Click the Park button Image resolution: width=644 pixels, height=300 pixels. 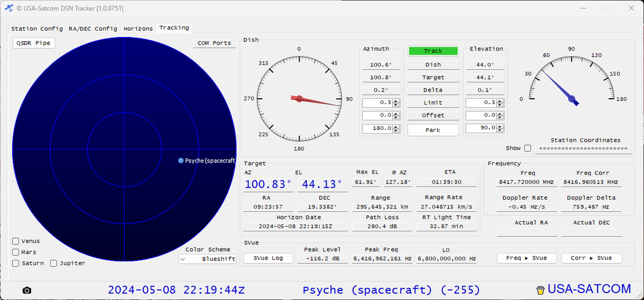coord(433,130)
